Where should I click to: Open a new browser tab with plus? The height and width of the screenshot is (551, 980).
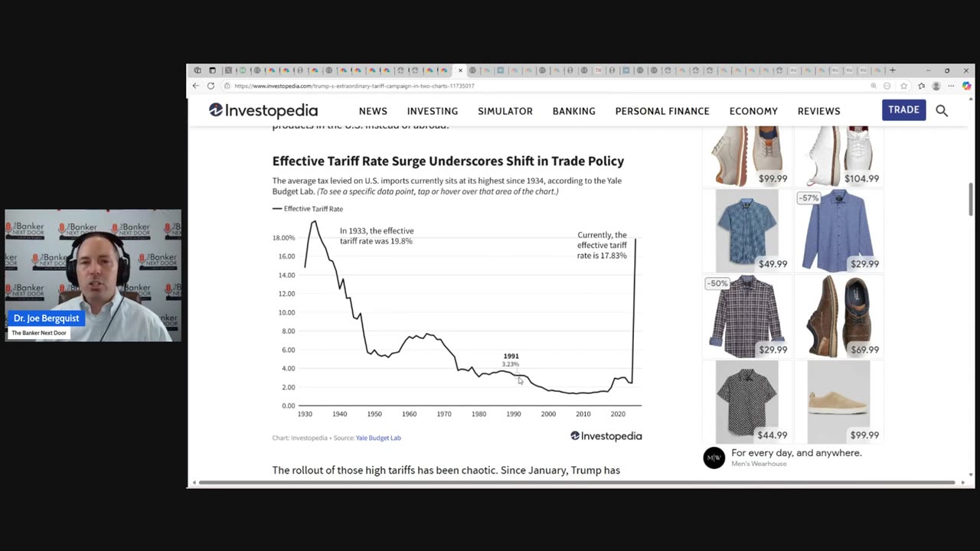892,70
